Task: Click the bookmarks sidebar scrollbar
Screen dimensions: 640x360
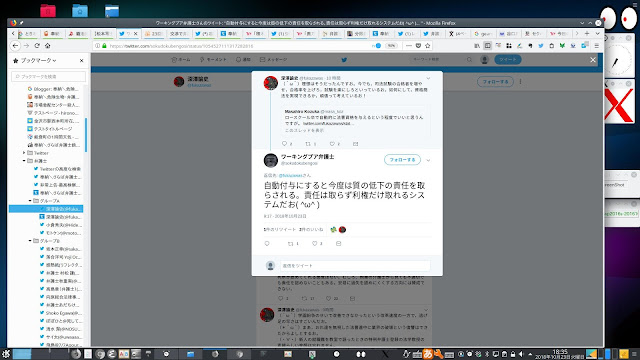Action: pyautogui.click(x=86, y=135)
